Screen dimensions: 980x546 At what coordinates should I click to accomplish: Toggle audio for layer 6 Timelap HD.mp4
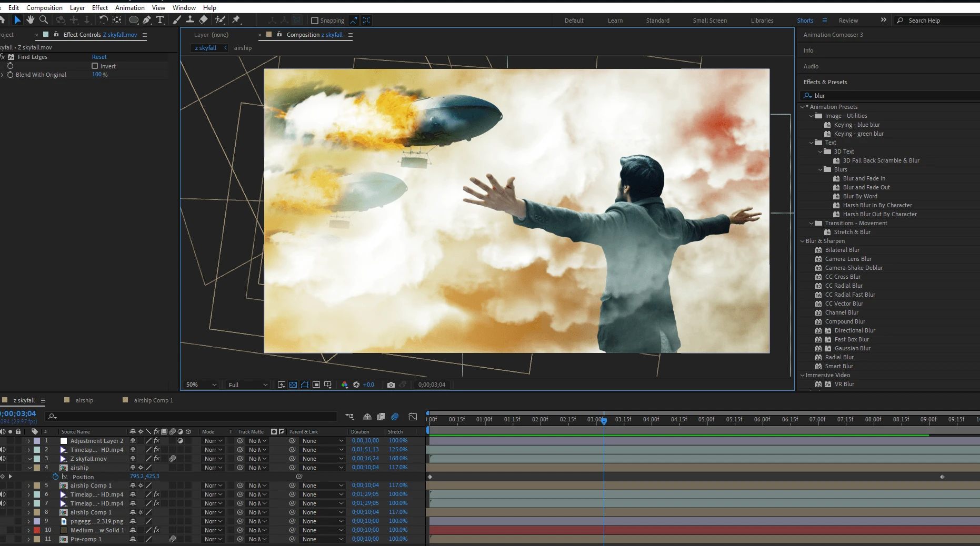pyautogui.click(x=3, y=494)
